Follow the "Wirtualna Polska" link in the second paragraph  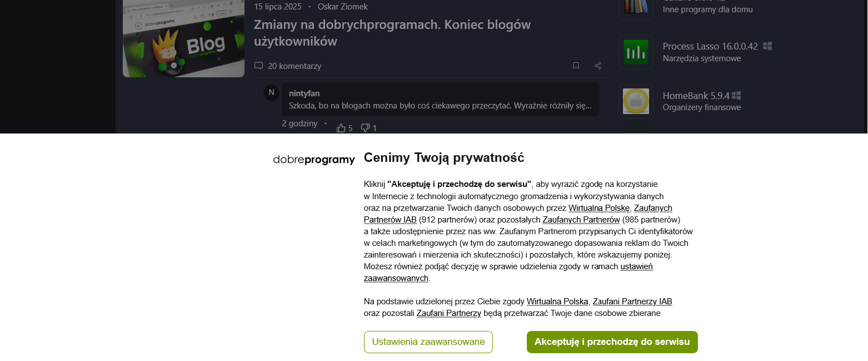[557, 301]
